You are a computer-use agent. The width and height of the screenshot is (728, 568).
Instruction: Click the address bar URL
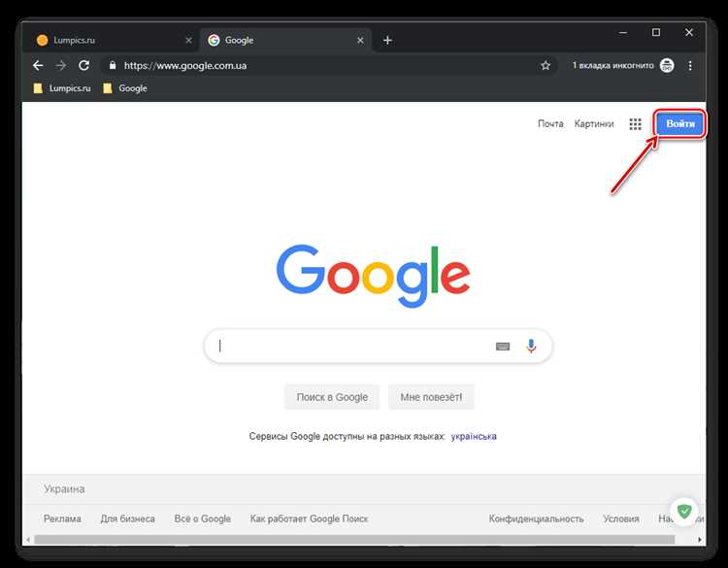185,65
